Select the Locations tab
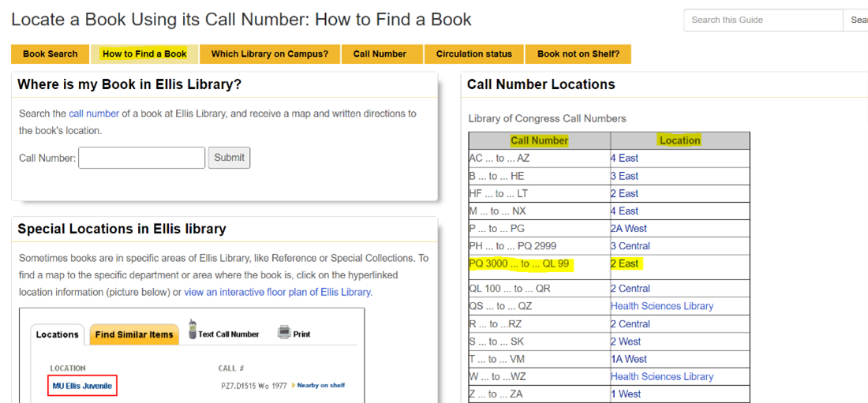The width and height of the screenshot is (868, 403). tap(58, 334)
